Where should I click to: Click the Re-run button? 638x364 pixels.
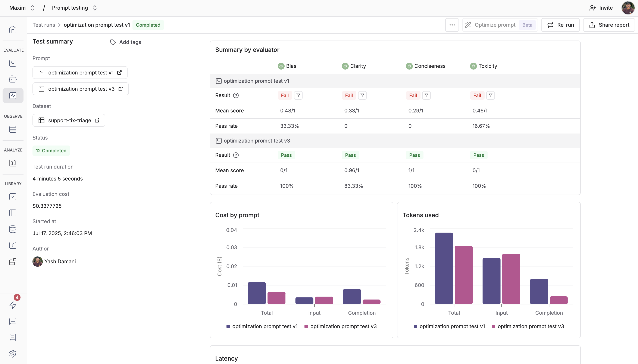click(560, 25)
